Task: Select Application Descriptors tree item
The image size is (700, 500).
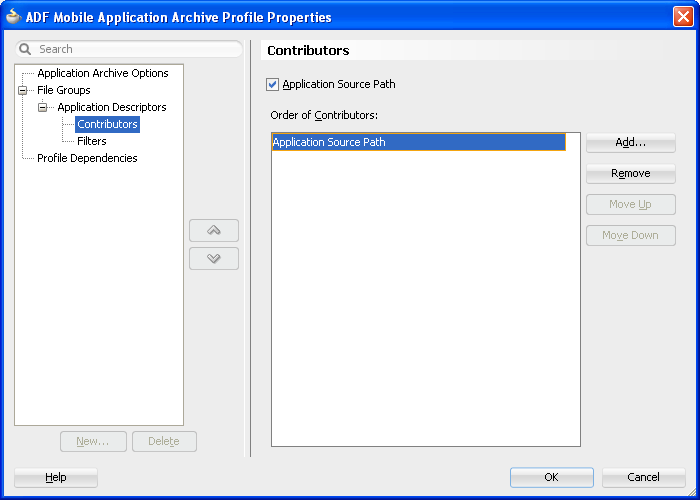Action: [x=112, y=107]
